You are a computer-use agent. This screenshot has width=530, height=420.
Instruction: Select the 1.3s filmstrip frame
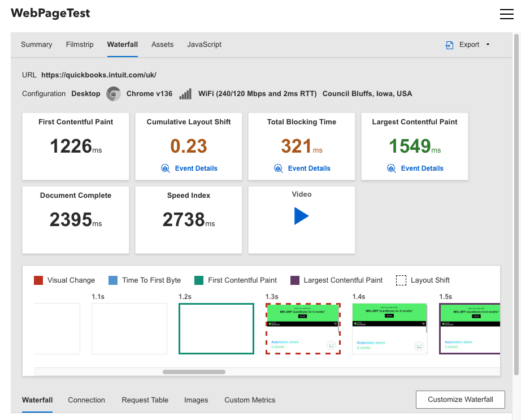point(303,328)
